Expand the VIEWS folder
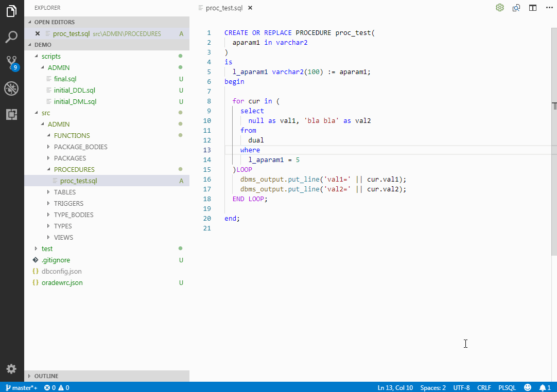557x392 pixels. [x=107, y=238]
